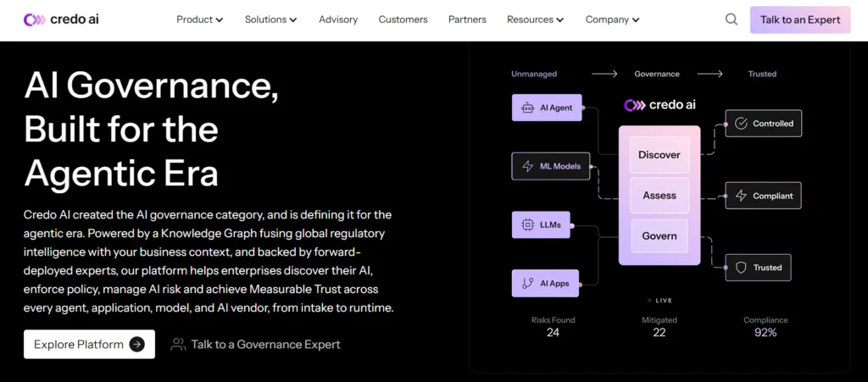Image resolution: width=868 pixels, height=382 pixels.
Task: Click the LIVE status text
Action: [x=664, y=301]
